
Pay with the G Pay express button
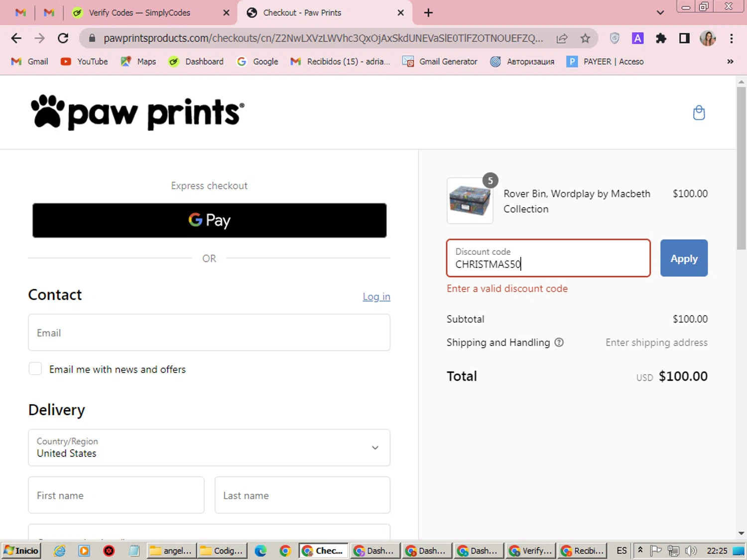(x=209, y=220)
